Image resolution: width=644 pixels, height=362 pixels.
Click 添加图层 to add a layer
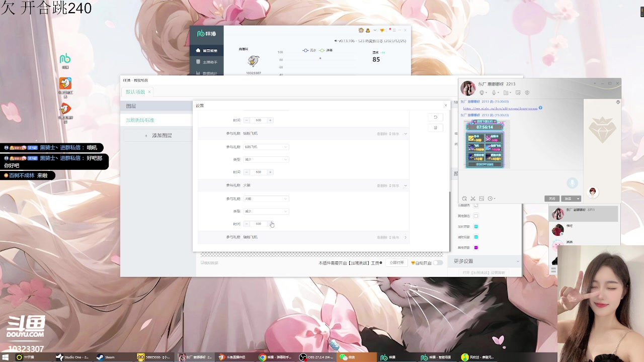158,135
